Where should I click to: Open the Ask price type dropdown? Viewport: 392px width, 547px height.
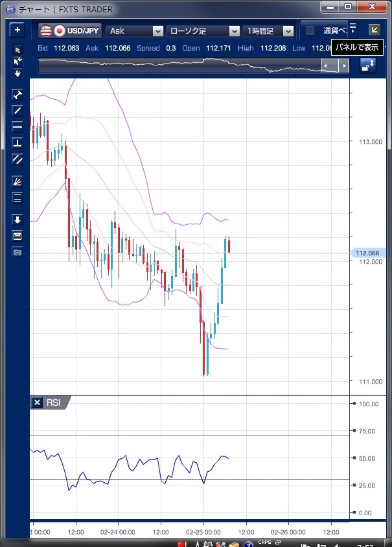(x=135, y=30)
